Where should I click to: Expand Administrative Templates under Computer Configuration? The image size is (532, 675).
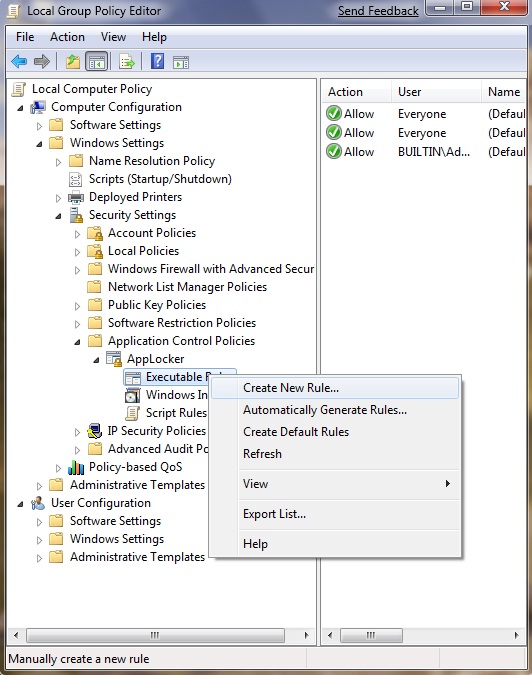pyautogui.click(x=40, y=486)
